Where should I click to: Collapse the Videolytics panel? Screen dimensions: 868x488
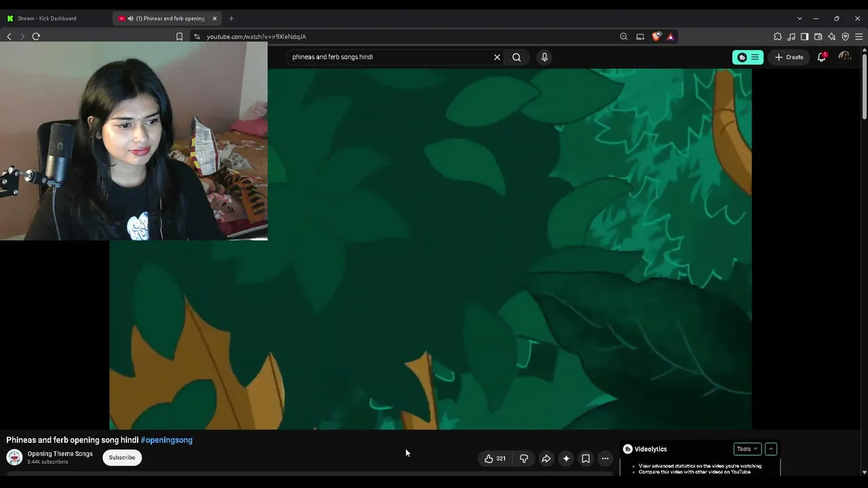771,449
